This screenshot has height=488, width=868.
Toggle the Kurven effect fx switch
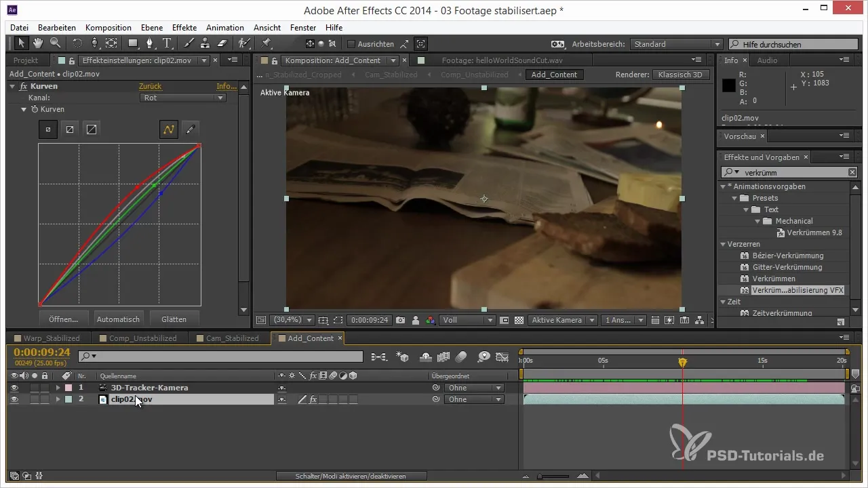click(x=24, y=87)
